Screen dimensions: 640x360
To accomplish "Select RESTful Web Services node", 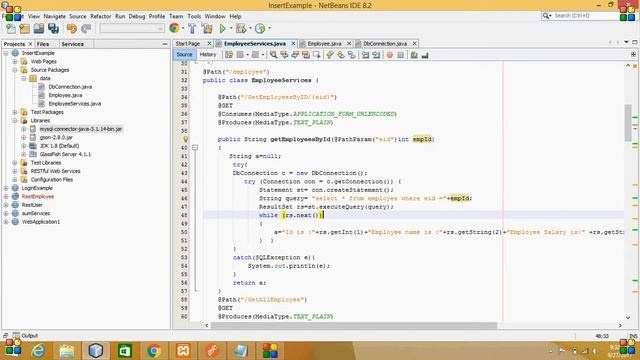I will (x=56, y=171).
